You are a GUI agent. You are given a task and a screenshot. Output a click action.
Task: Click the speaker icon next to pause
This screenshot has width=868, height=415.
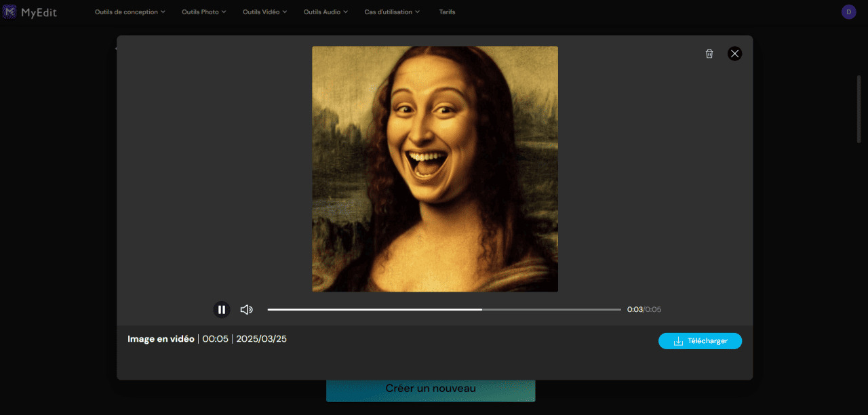(247, 309)
